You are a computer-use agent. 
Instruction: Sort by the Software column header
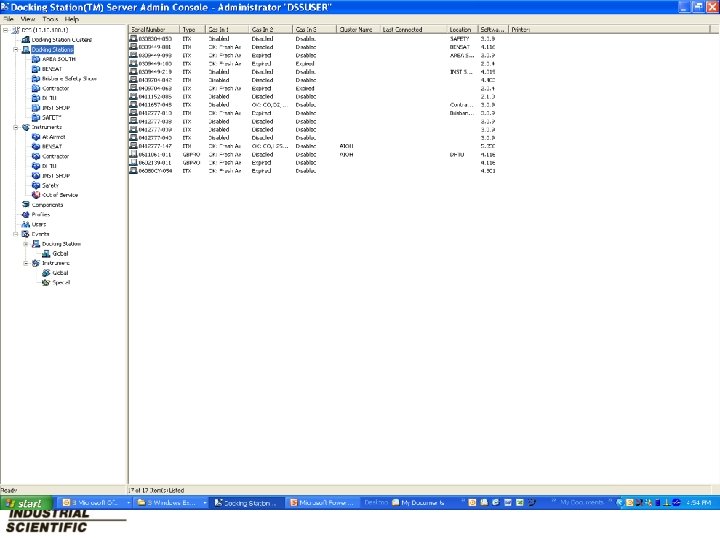pos(493,29)
